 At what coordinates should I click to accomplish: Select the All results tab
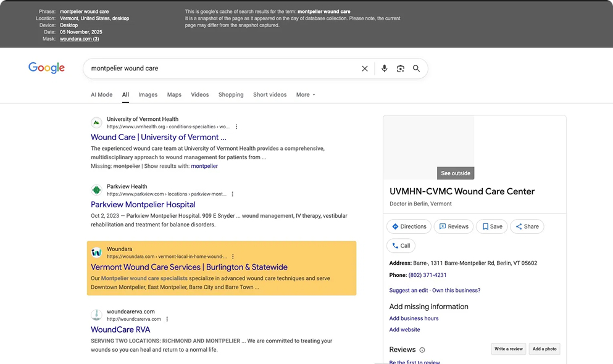[x=125, y=94]
